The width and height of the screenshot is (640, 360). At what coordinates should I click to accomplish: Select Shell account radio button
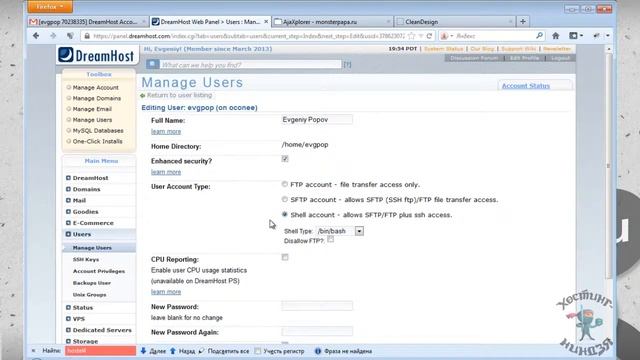click(x=284, y=214)
